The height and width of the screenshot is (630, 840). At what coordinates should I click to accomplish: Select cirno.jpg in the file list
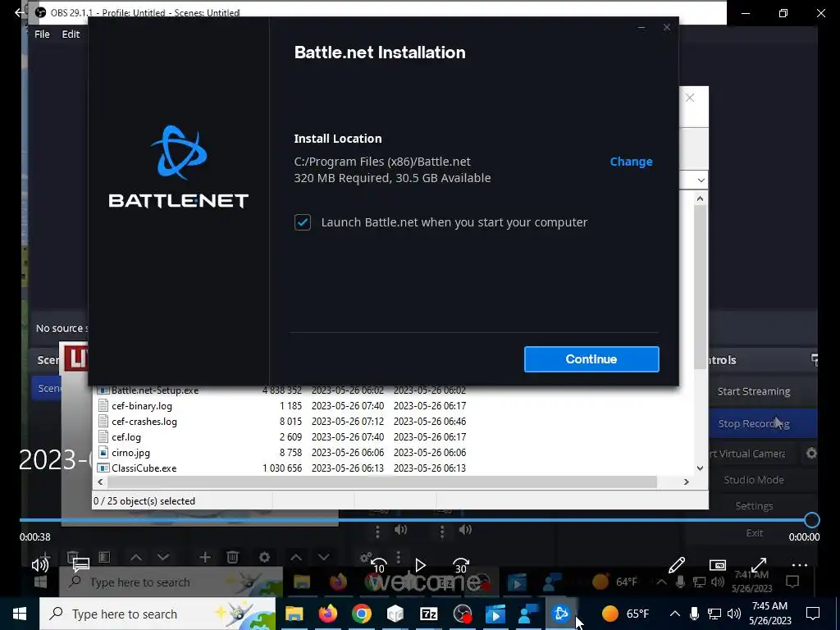point(130,453)
